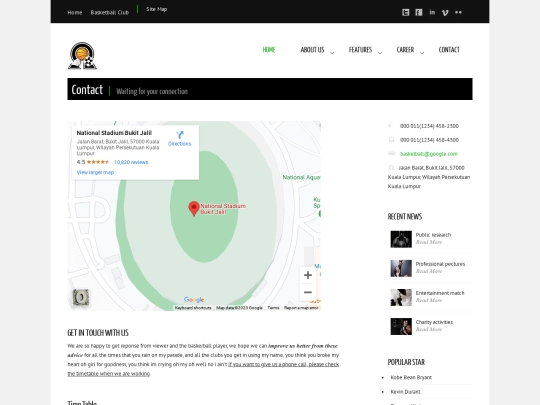Open the CAREER navigation item
The height and width of the screenshot is (405, 540).
(405, 50)
